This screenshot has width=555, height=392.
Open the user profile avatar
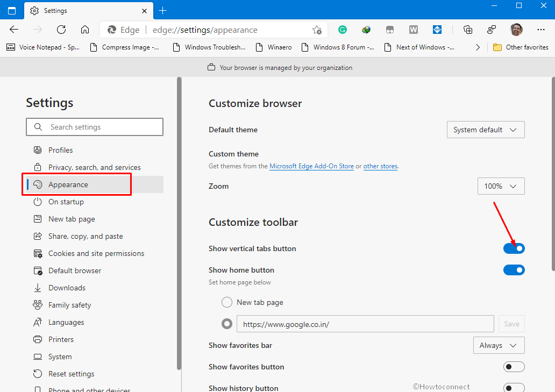click(x=516, y=30)
